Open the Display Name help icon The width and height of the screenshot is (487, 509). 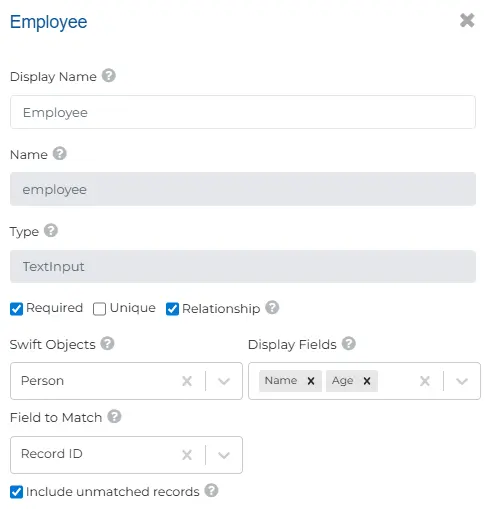click(x=109, y=76)
